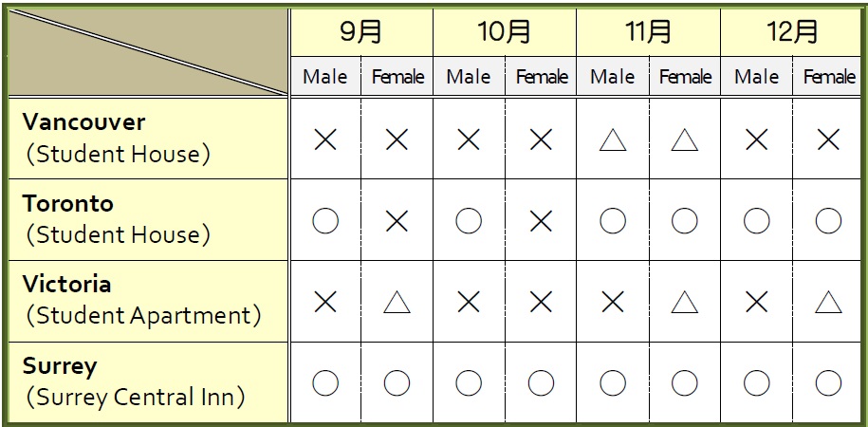Image resolution: width=868 pixels, height=427 pixels.
Task: Click the circle for Toronto 11月 Female
Action: pos(685,221)
